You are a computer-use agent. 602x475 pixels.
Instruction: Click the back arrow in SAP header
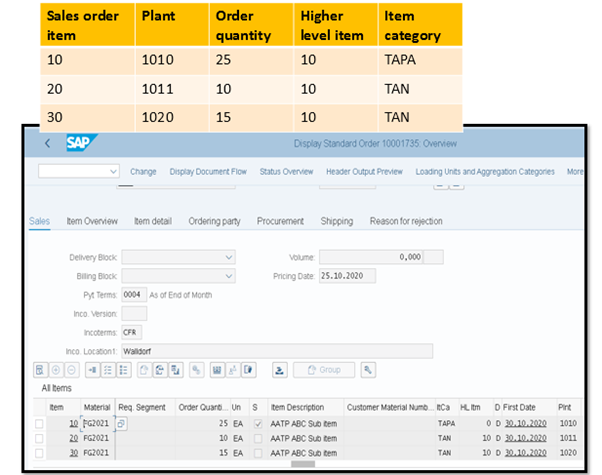coord(47,144)
